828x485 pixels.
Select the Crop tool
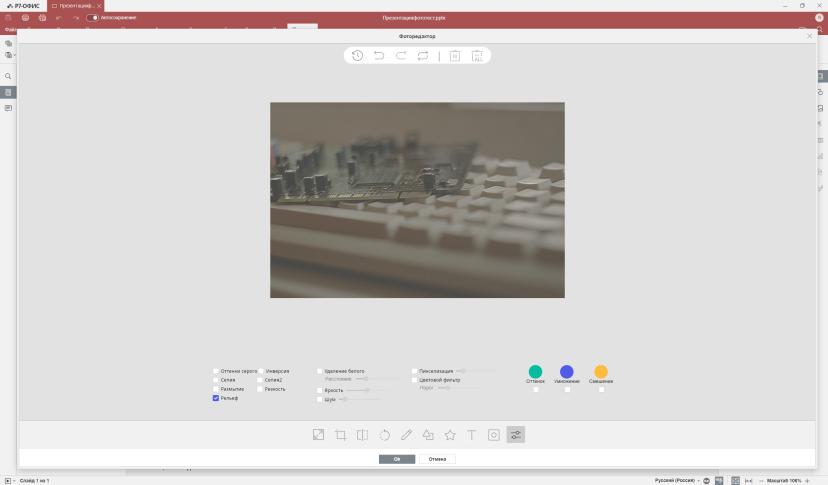[x=341, y=435]
